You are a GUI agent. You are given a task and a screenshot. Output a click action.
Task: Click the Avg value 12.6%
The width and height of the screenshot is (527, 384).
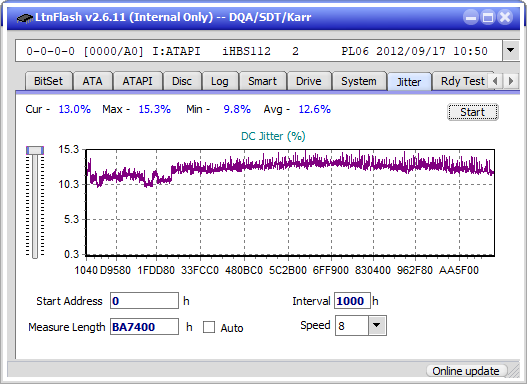pos(315,109)
